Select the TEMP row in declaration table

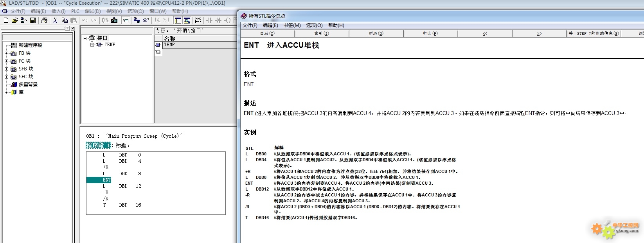tap(200, 45)
